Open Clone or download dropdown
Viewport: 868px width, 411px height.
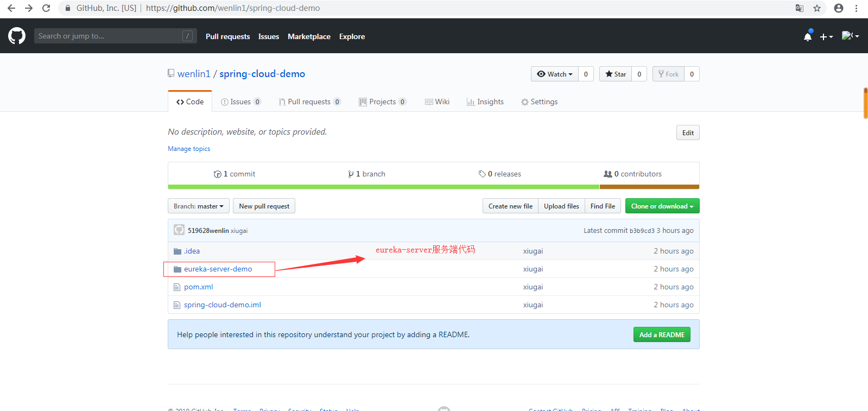click(662, 206)
